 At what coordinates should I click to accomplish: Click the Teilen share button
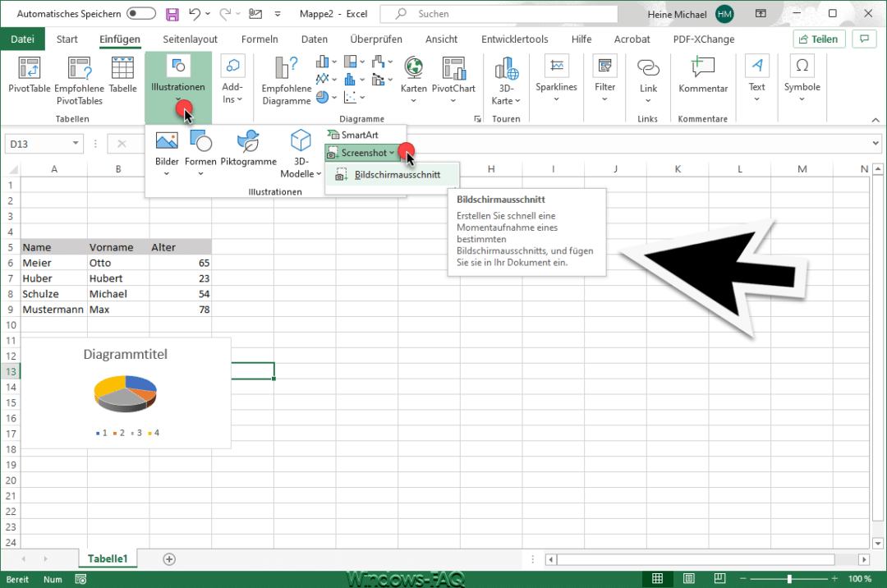coord(819,39)
